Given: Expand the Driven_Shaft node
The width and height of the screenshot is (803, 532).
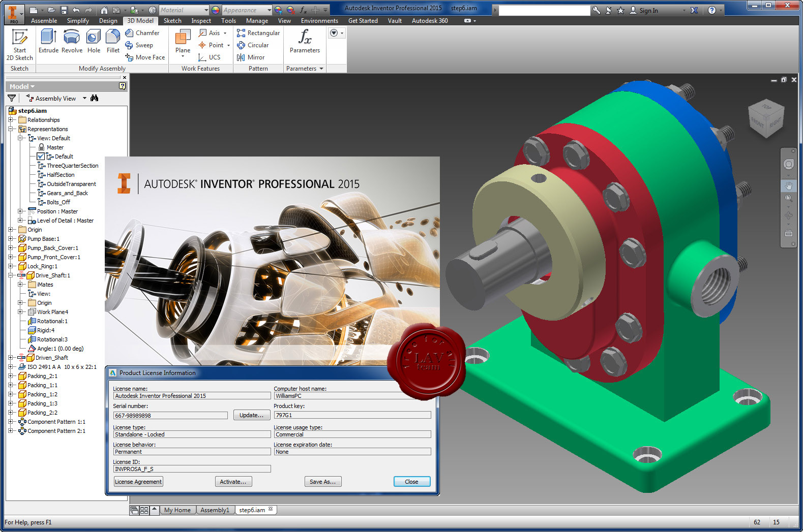Looking at the screenshot, I should 11,358.
